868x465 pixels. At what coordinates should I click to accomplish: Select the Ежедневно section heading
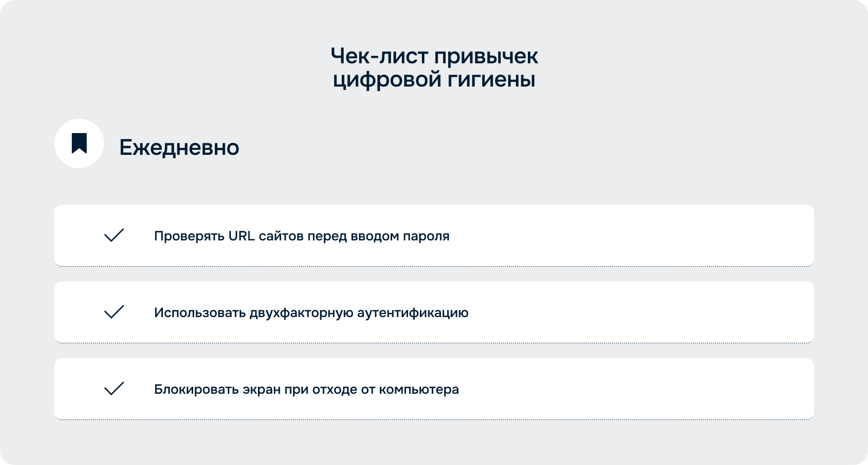pos(179,147)
